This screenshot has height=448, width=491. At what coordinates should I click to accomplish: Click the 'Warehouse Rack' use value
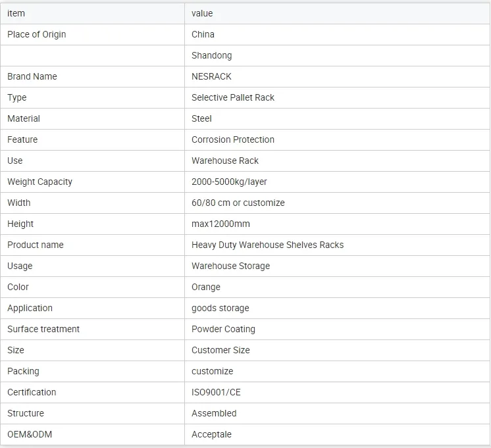[x=225, y=161]
